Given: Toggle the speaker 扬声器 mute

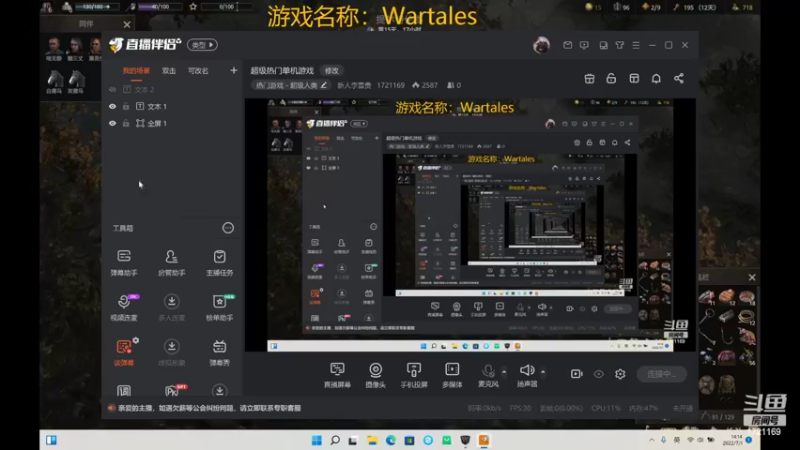Looking at the screenshot, I should [527, 375].
